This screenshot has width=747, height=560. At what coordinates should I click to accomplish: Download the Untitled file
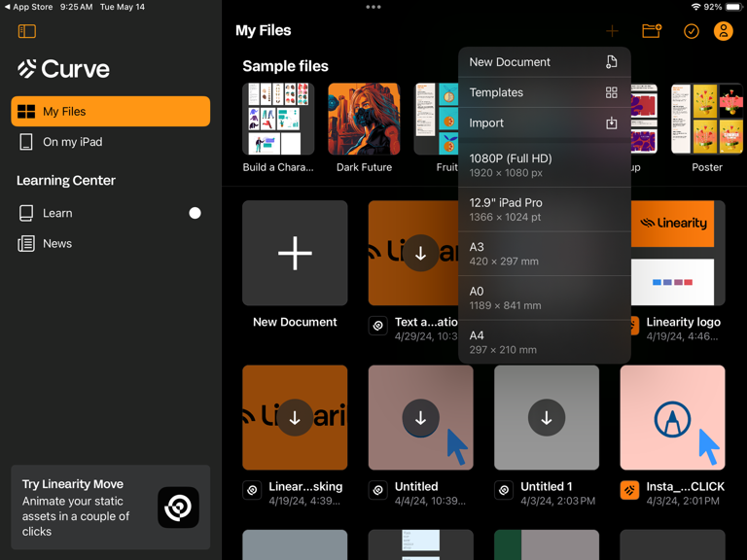[x=420, y=418]
